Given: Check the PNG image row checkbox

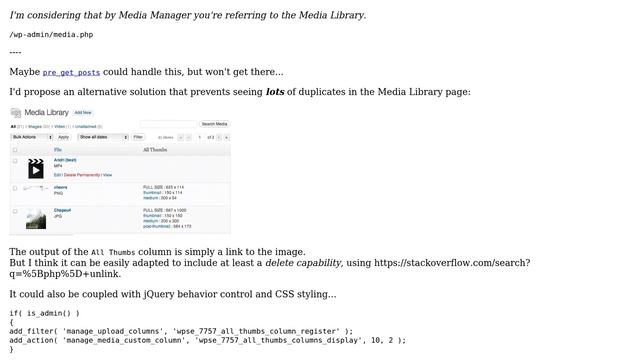Looking at the screenshot, I should coord(15,189).
